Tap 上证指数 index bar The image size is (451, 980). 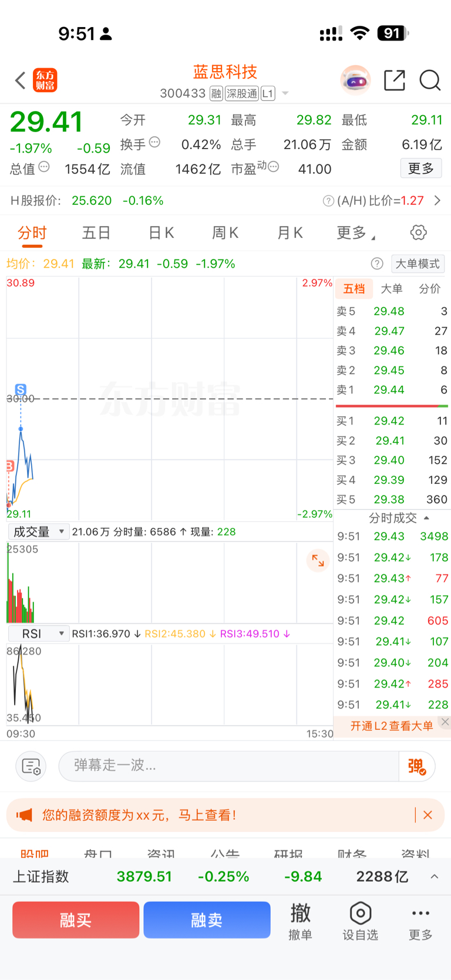225,877
